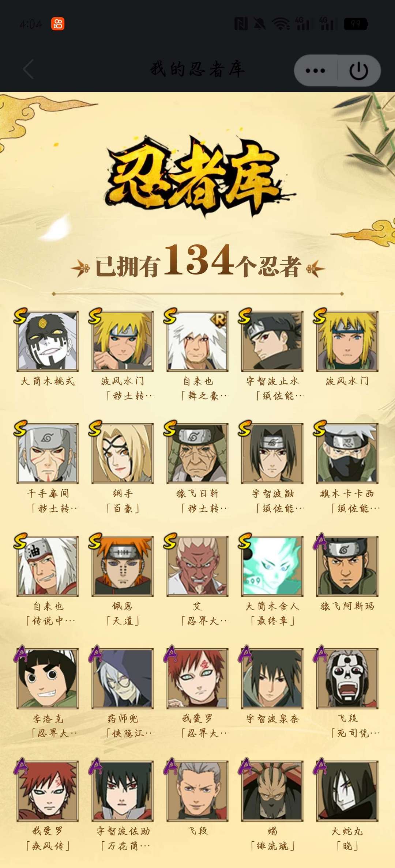The height and width of the screenshot is (868, 395).
Task: Select the 旗木卡卡西 ninja portrait
Action: click(347, 453)
